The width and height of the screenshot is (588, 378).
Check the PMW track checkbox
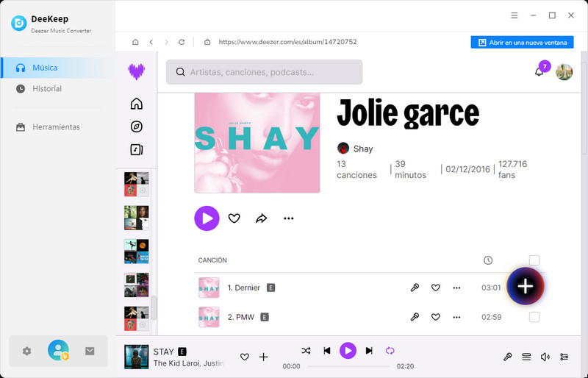534,317
